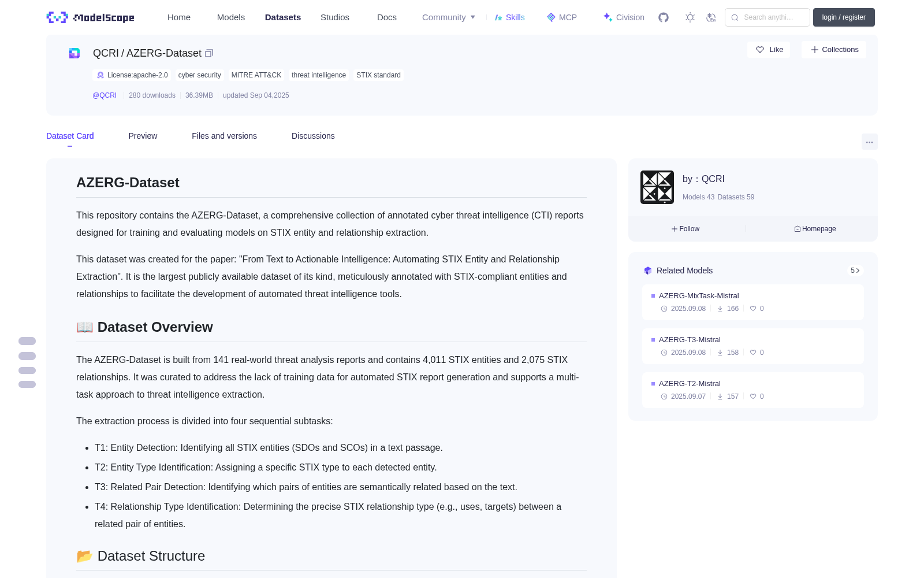Focus the Search anything input field
The height and width of the screenshot is (578, 924).
click(767, 17)
